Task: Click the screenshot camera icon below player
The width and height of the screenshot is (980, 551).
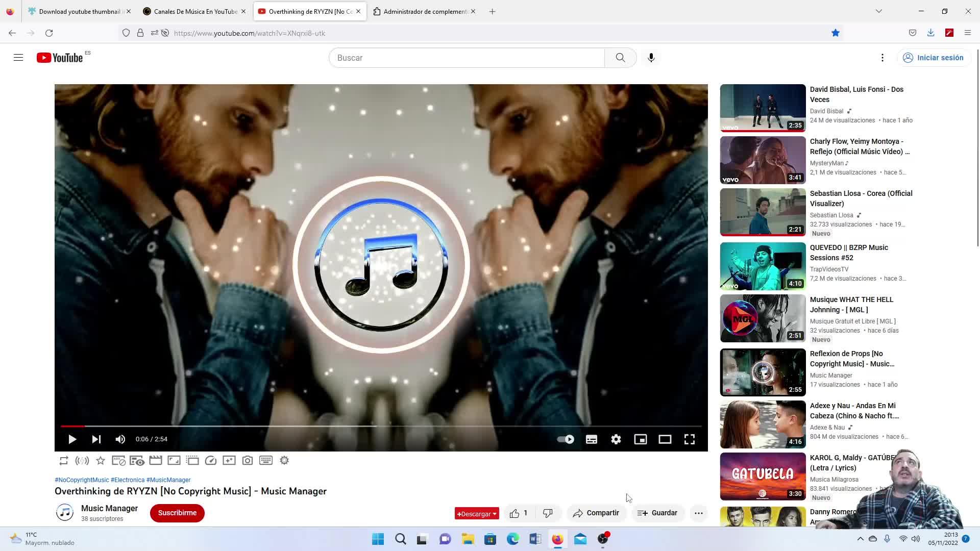Action: [248, 461]
